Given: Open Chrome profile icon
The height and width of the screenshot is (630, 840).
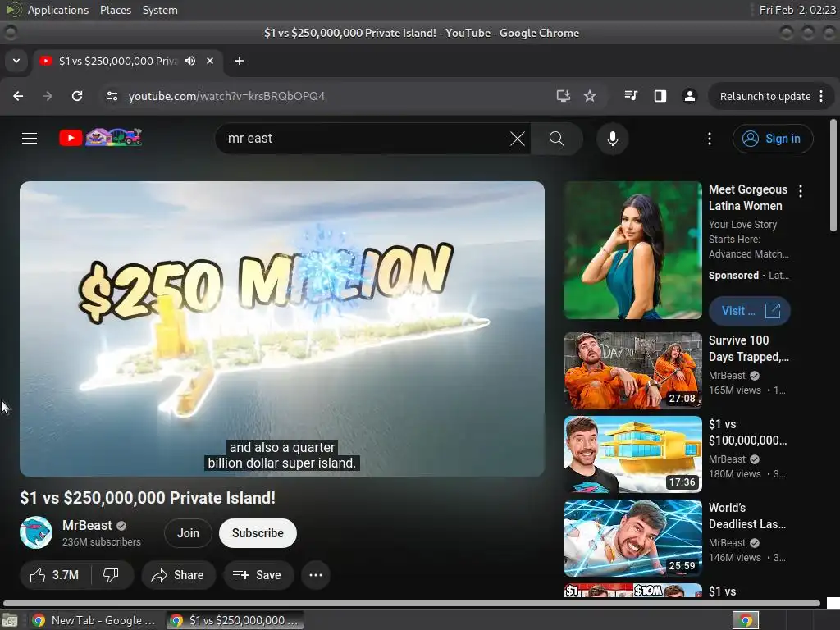Looking at the screenshot, I should (689, 96).
